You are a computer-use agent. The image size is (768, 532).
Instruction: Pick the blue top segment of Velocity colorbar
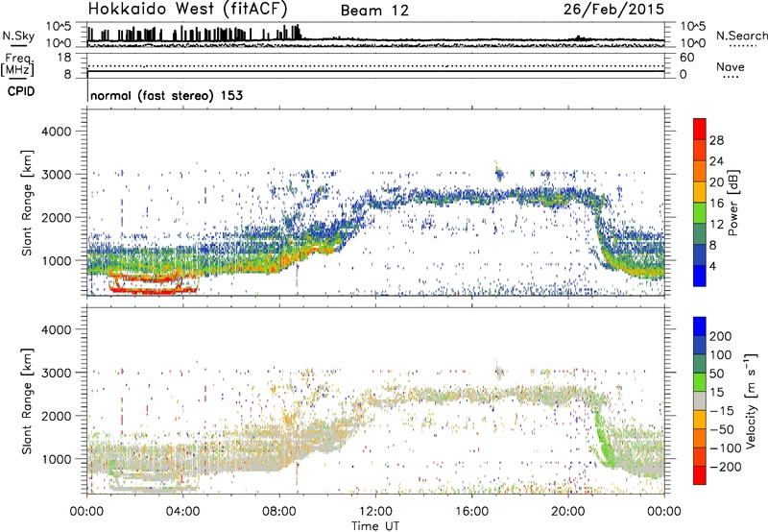[x=700, y=326]
